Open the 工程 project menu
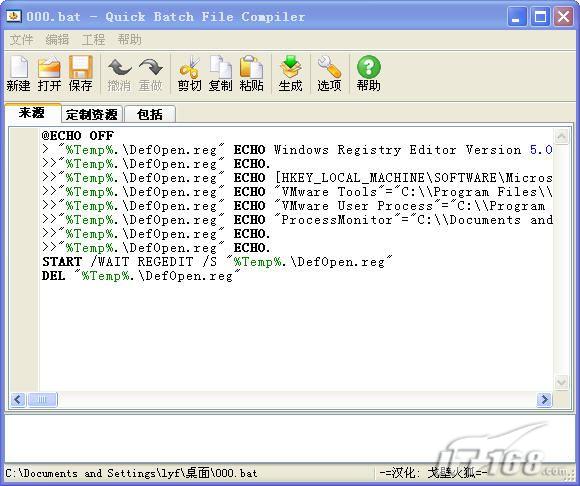The height and width of the screenshot is (486, 580). (93, 40)
